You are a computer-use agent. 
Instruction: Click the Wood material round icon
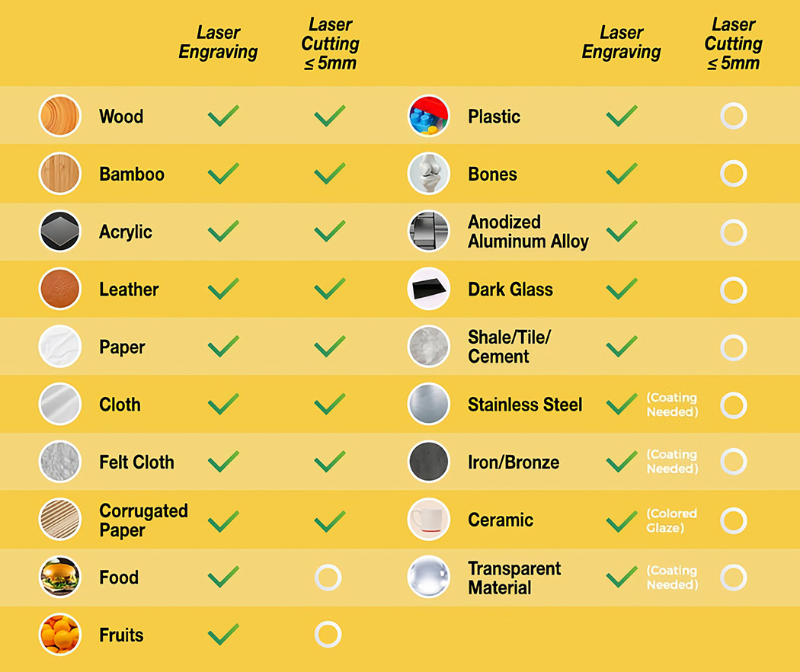pyautogui.click(x=59, y=116)
